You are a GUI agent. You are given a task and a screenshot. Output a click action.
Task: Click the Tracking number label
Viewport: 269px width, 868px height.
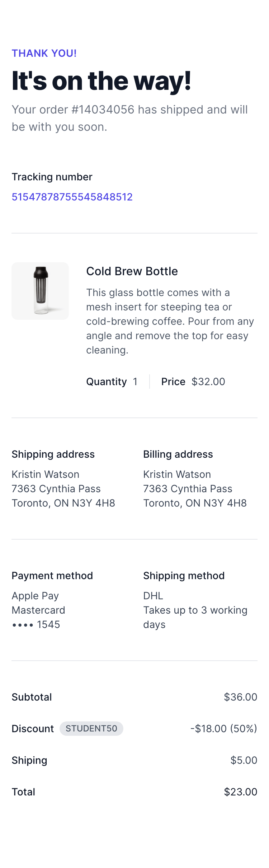(52, 177)
